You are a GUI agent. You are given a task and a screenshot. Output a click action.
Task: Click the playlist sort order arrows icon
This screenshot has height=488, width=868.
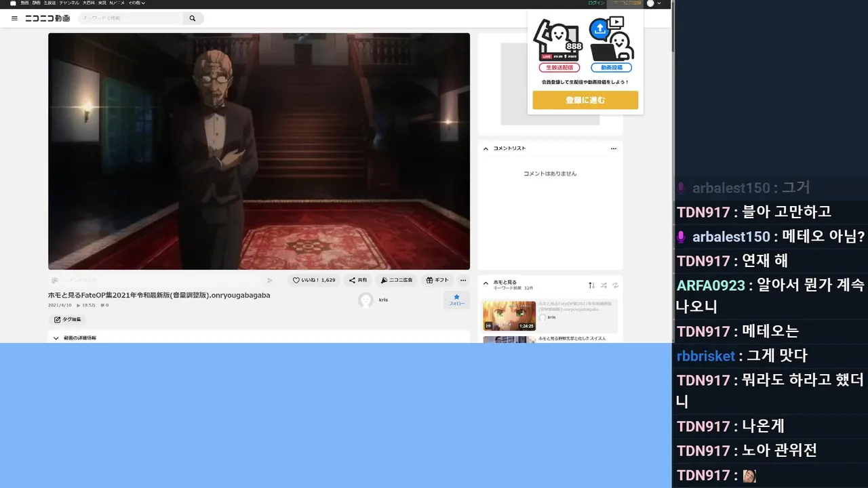[591, 285]
